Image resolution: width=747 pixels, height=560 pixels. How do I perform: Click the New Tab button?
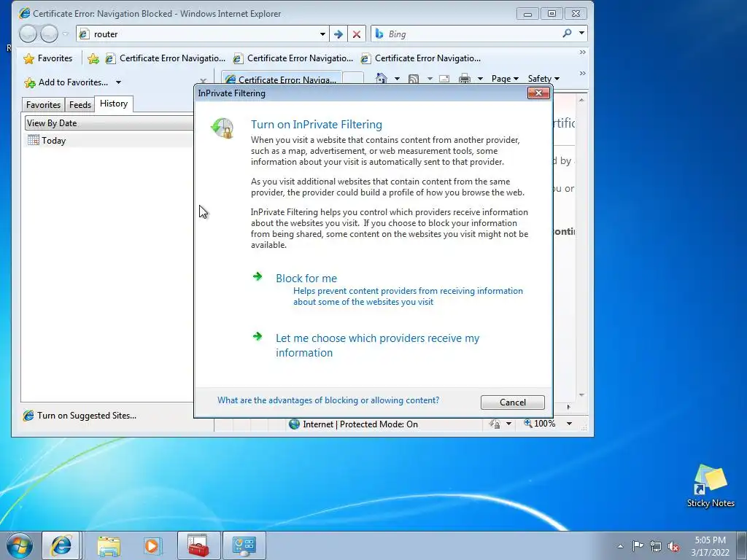coord(353,79)
